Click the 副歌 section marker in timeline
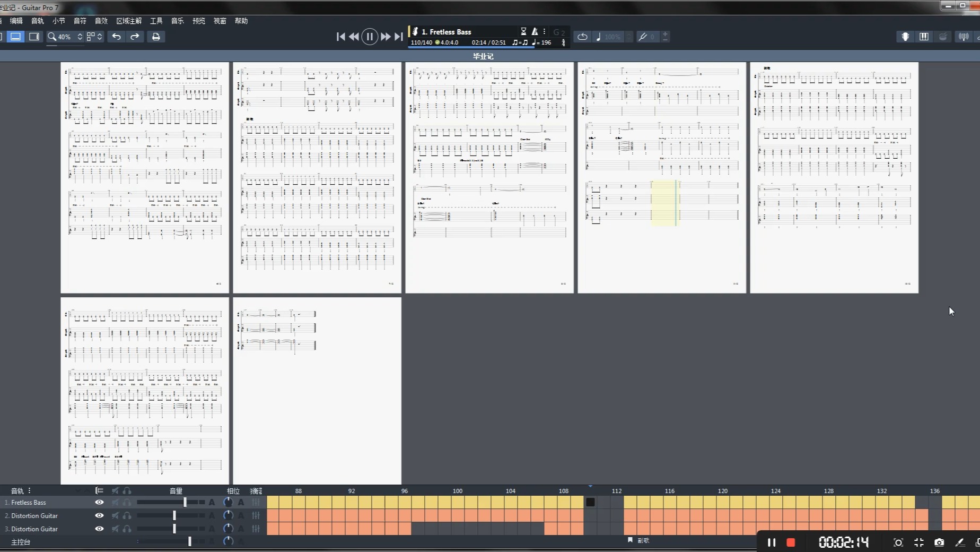This screenshot has width=980, height=552. click(x=638, y=540)
